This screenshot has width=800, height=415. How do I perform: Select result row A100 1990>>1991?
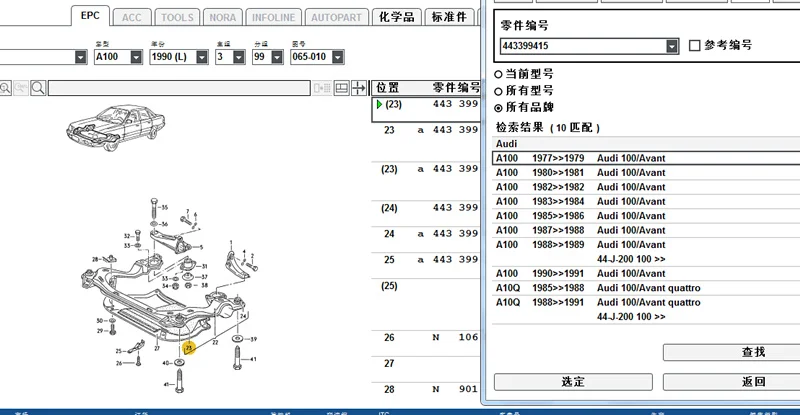[x=646, y=274]
